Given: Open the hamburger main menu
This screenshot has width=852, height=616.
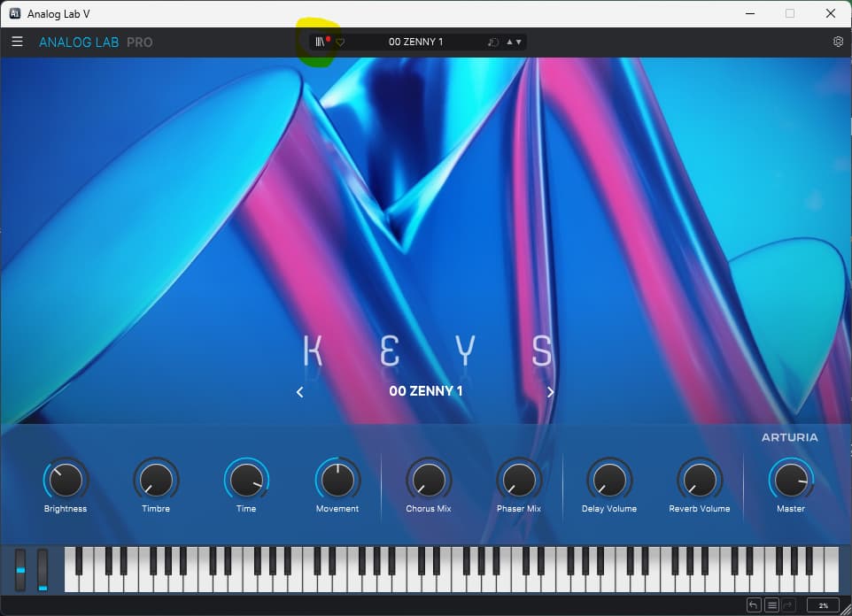Looking at the screenshot, I should coord(17,42).
